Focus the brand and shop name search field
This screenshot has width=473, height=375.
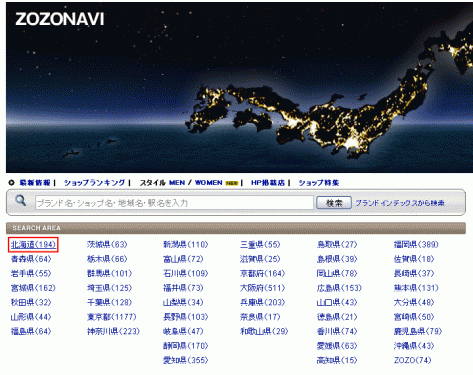[x=174, y=203]
